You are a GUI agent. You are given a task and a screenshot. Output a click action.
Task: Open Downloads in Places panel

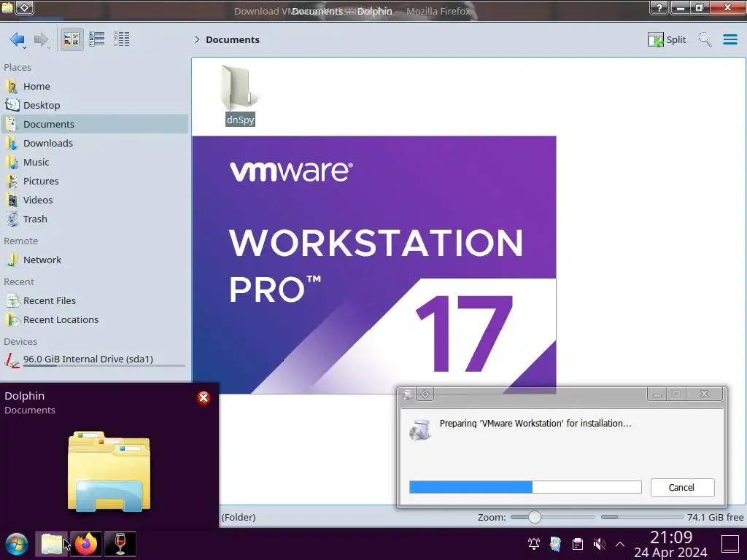[95, 144]
